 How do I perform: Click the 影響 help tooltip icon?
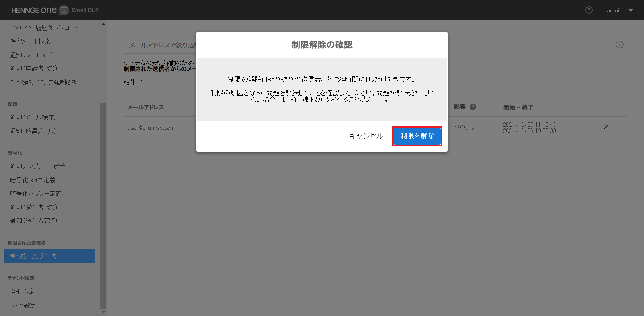point(473,107)
